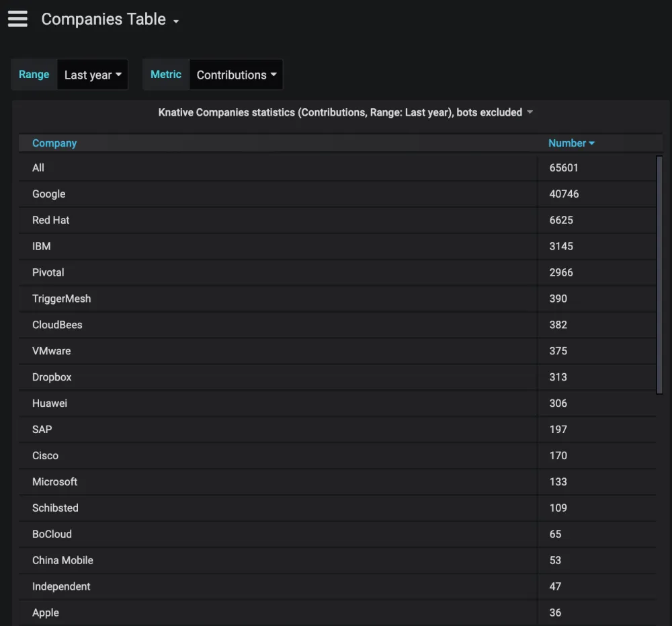Click the IBM company entry
Viewport: 672px width, 626px height.
pyautogui.click(x=41, y=246)
